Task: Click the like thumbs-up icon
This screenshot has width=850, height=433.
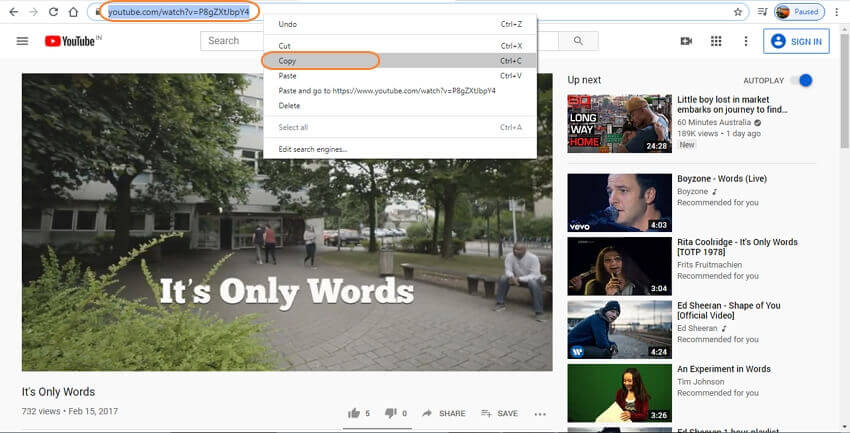Action: tap(354, 413)
